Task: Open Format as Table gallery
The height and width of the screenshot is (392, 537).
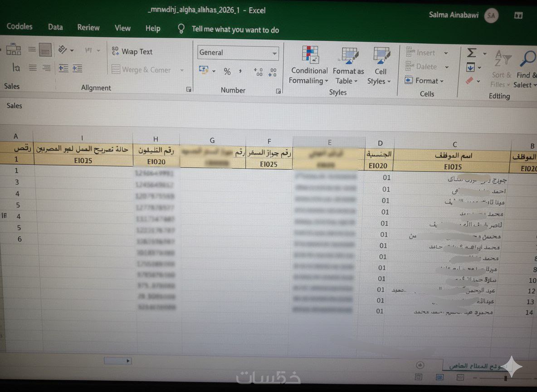Action: (x=348, y=65)
